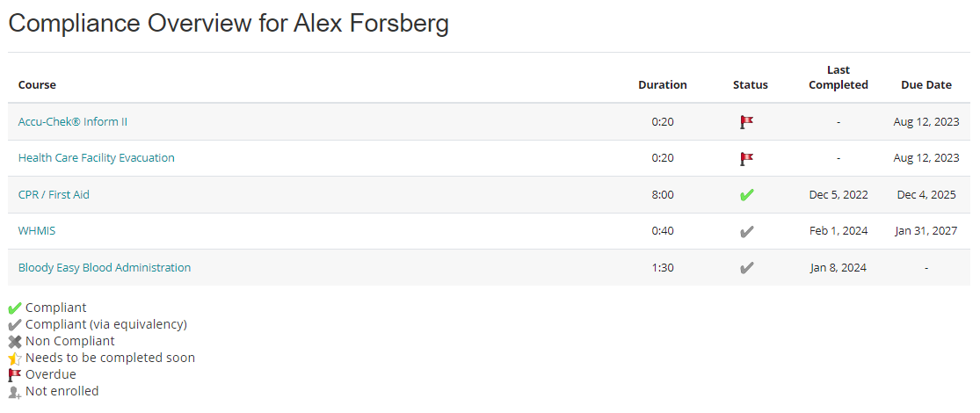
Task: Open the CPR / First Aid course
Action: (54, 194)
